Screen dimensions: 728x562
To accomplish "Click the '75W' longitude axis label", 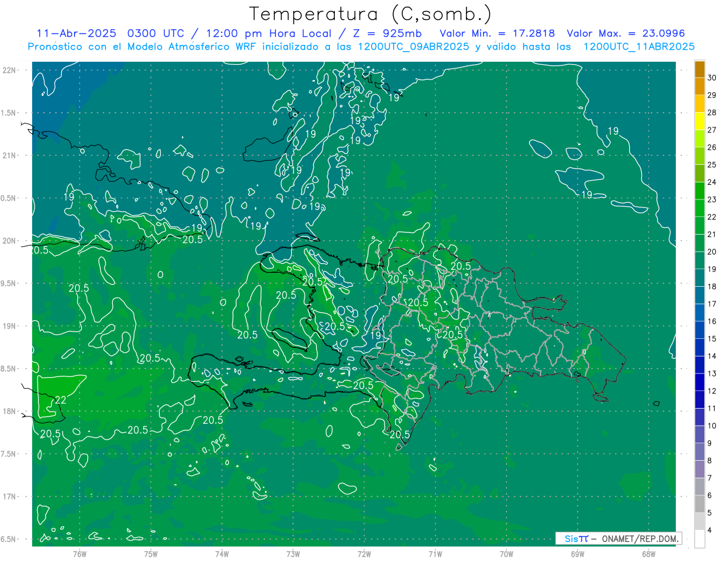I will (x=151, y=554).
